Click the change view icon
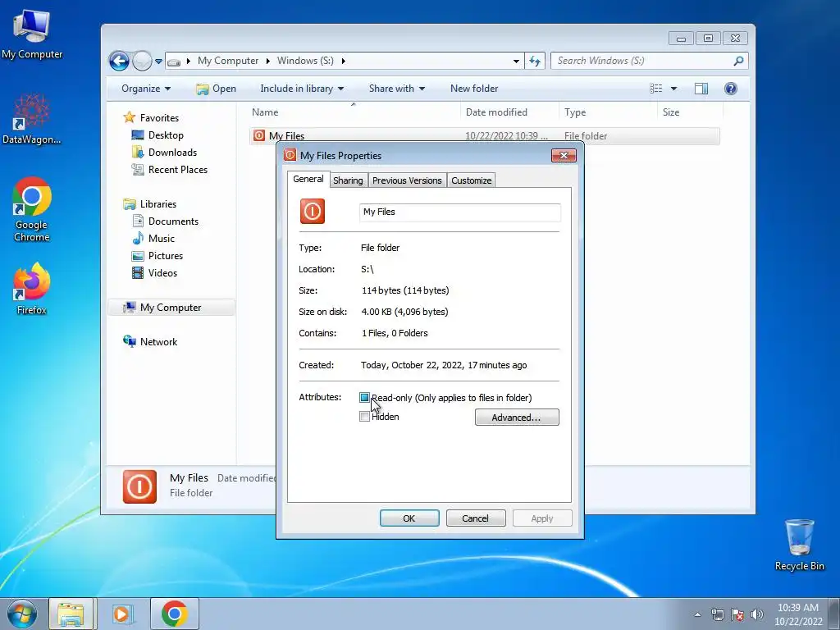Image resolution: width=840 pixels, height=630 pixels. [655, 89]
